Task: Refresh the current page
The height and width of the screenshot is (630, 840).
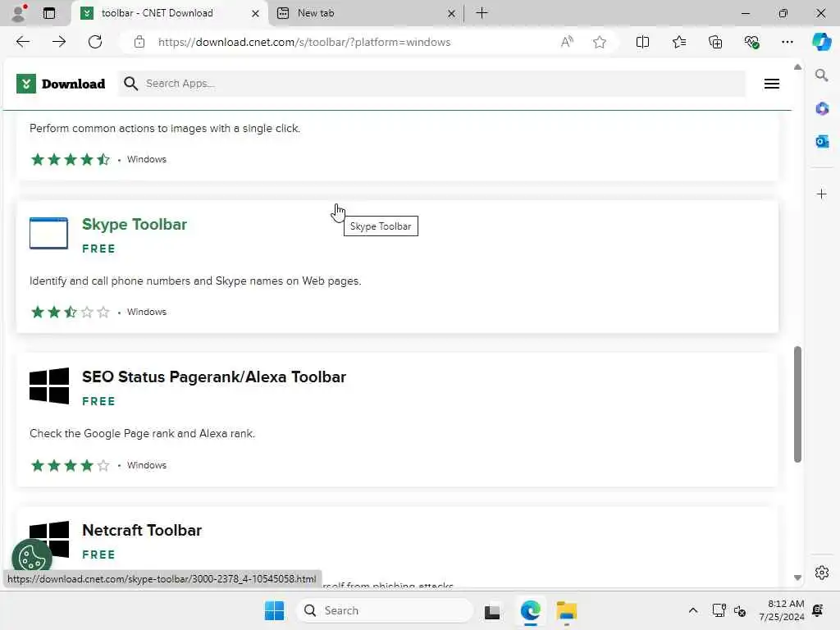Action: click(95, 42)
